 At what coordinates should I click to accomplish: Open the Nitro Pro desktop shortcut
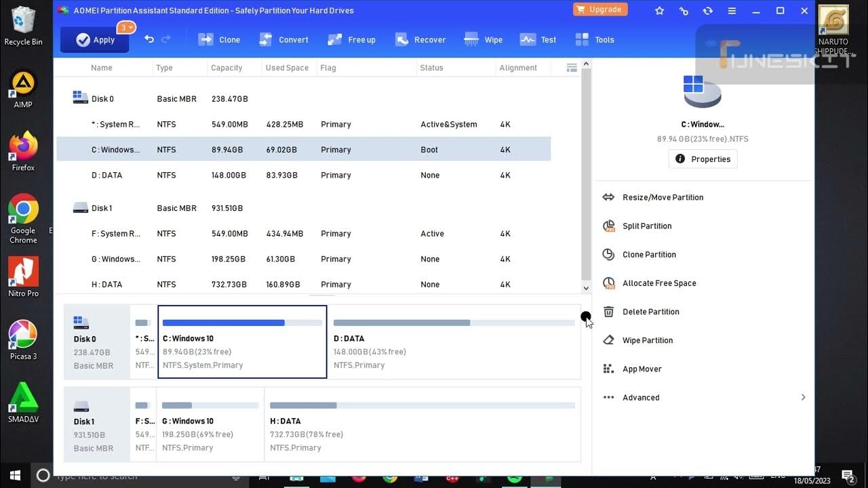22,277
